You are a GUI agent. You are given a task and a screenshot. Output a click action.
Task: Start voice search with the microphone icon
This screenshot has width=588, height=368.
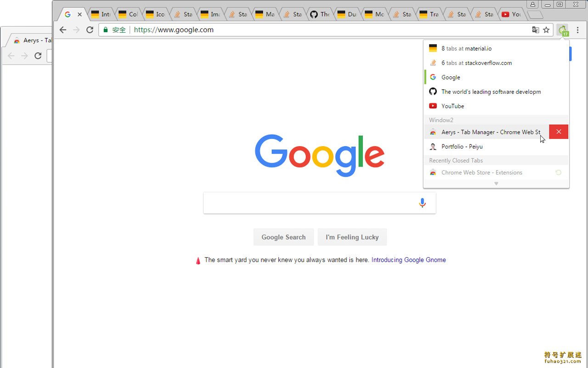click(422, 203)
